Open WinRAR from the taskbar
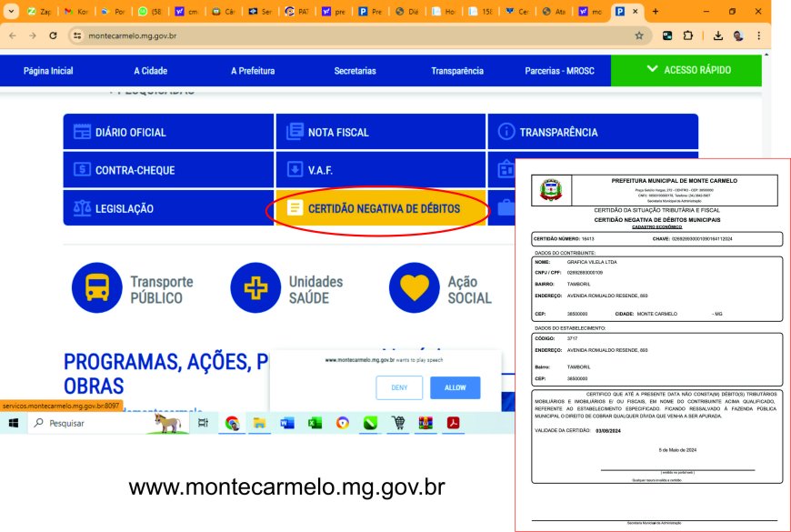This screenshot has width=791, height=532. [426, 423]
